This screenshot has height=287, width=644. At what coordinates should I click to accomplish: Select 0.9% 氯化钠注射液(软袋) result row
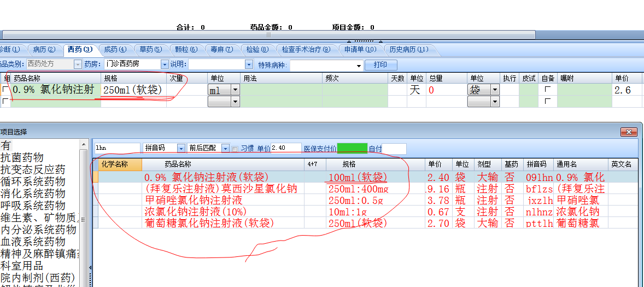pos(365,177)
